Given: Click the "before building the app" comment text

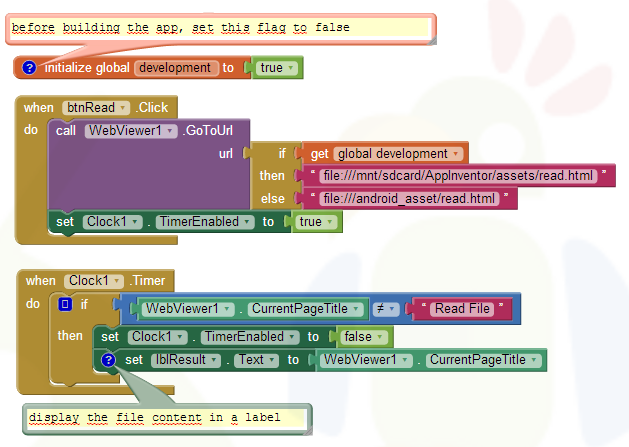Looking at the screenshot, I should [180, 27].
